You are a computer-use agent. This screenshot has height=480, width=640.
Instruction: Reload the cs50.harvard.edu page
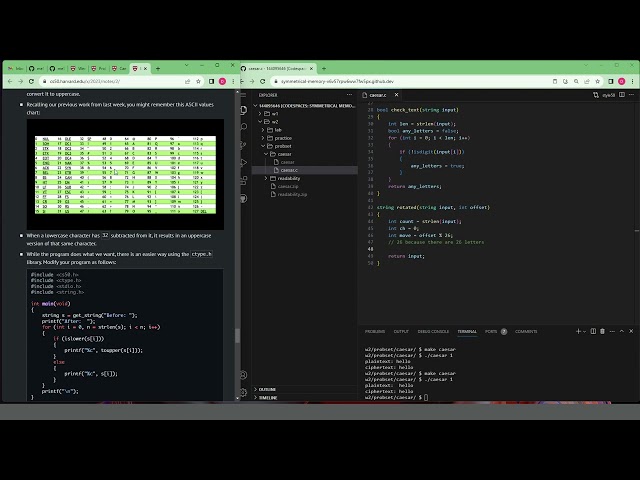(31, 81)
